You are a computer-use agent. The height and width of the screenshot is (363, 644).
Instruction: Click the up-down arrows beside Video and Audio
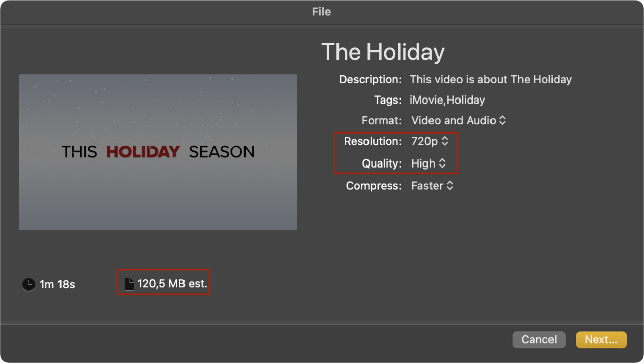502,120
